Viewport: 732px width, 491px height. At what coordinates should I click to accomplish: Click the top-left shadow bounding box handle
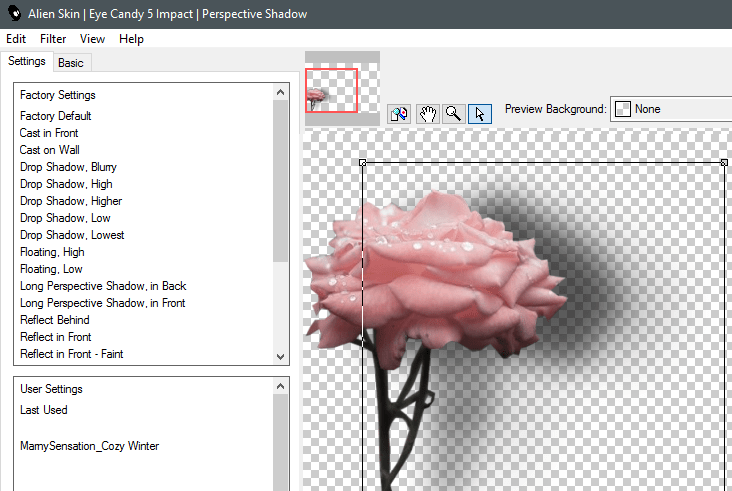click(362, 162)
